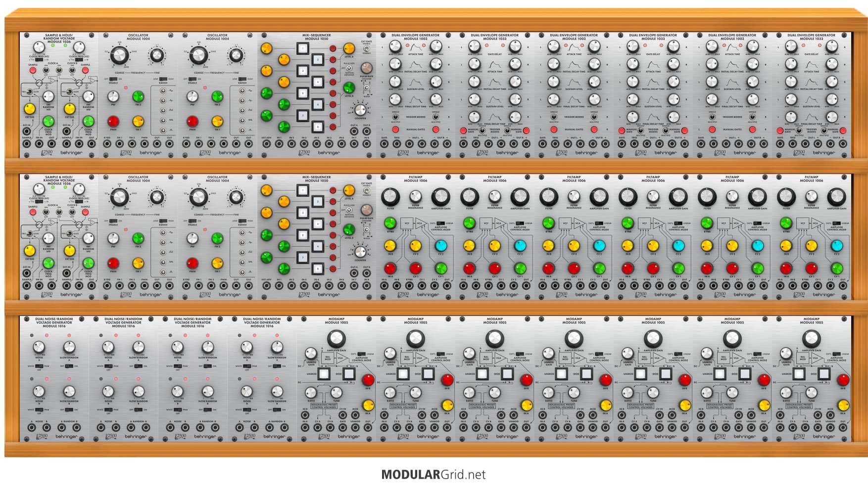This screenshot has height=485, width=868.
Task: Click left green CLOCK FREQ MOD knob, middle-row Sample & Hold
Action: (48, 263)
